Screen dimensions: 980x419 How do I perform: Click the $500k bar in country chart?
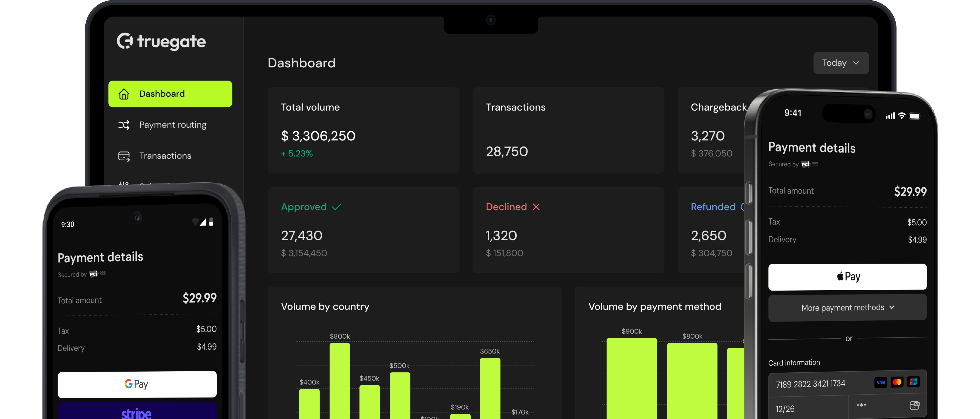pyautogui.click(x=400, y=395)
